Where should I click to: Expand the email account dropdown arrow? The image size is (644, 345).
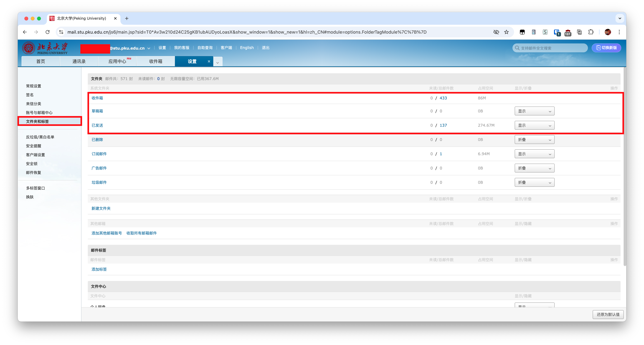point(149,48)
